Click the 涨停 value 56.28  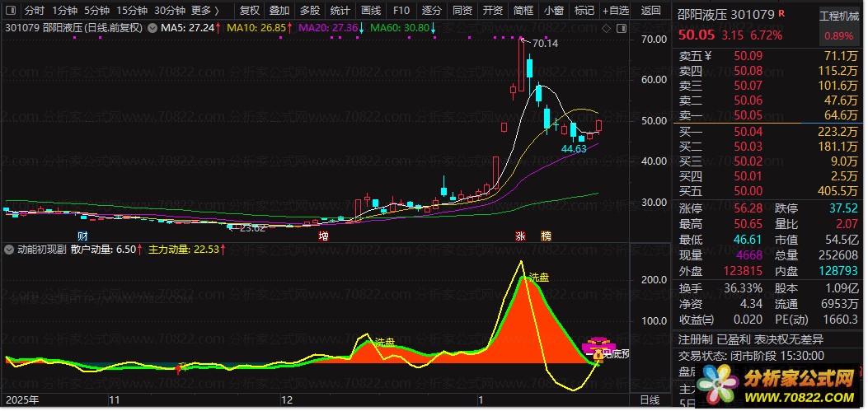point(748,208)
